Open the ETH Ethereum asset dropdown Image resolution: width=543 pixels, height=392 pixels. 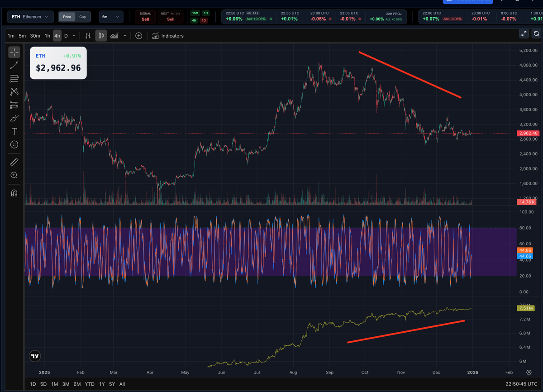click(29, 17)
